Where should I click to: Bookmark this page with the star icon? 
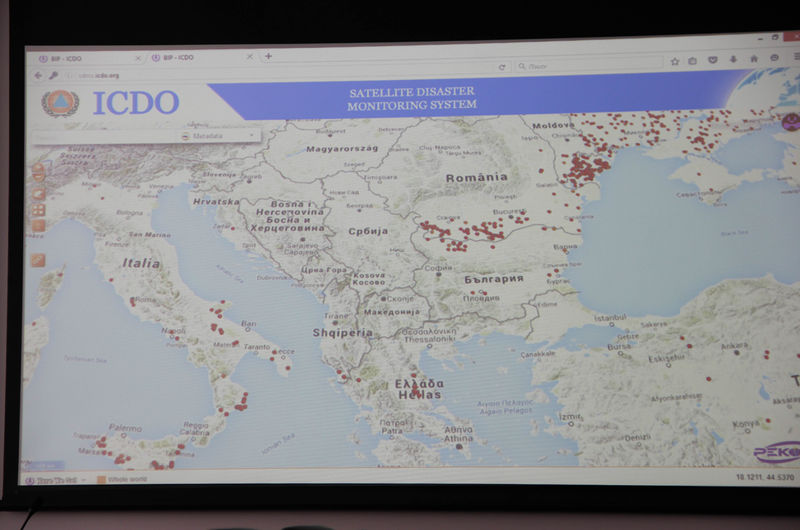click(x=674, y=61)
